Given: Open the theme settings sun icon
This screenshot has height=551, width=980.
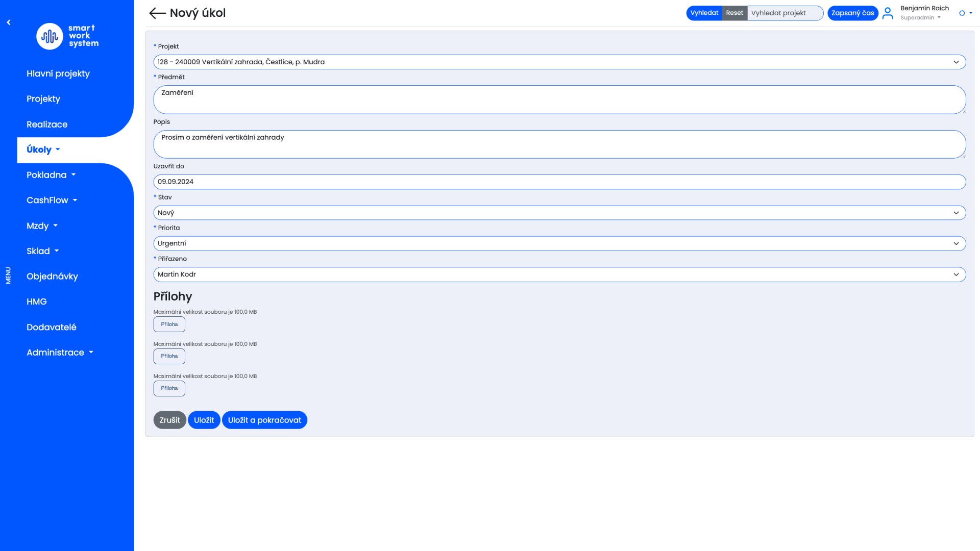Looking at the screenshot, I should pos(962,13).
